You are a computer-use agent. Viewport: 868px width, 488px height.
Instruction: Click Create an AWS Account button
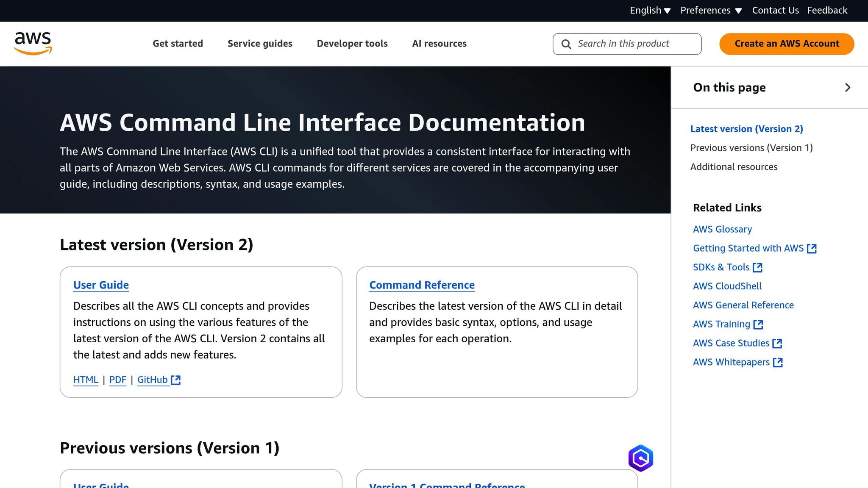[787, 44]
